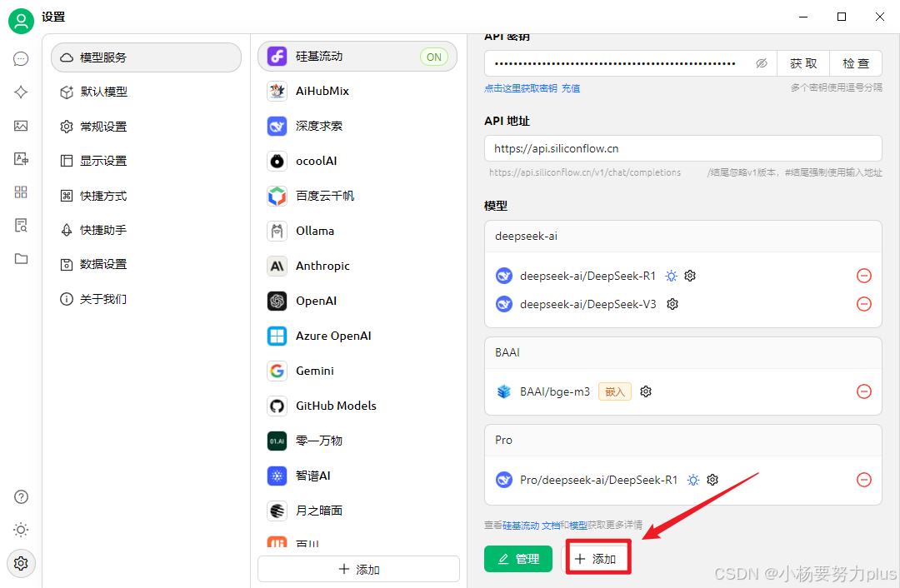Open 快捷方式 settings section
This screenshot has width=900, height=588.
point(147,196)
